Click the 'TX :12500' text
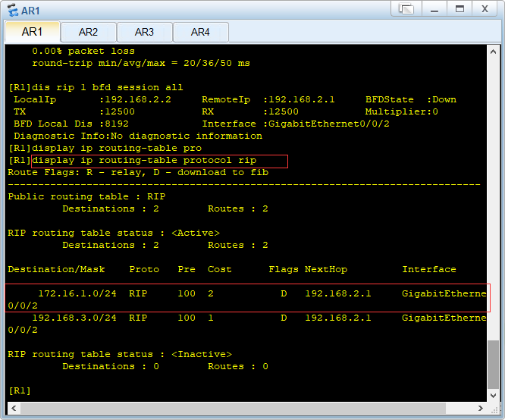Screen dimensions: 505x420 coord(74,111)
